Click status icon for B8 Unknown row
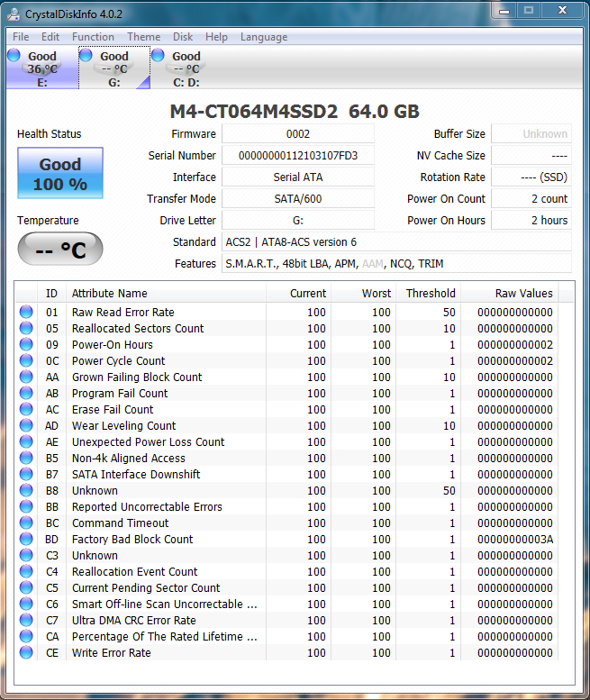The image size is (590, 700). [26, 490]
